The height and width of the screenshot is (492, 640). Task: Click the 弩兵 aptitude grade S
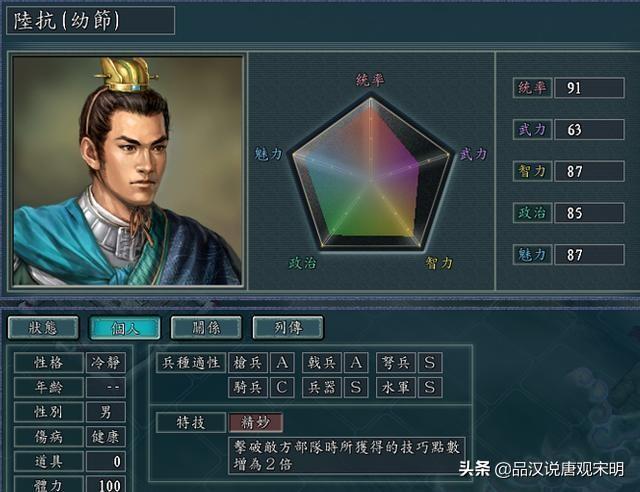(x=430, y=363)
